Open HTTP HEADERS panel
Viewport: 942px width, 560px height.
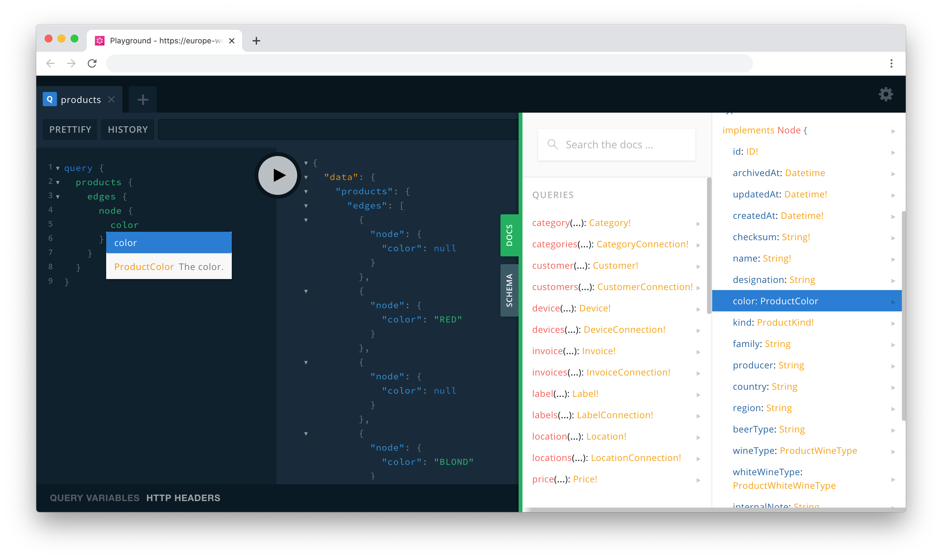[183, 498]
